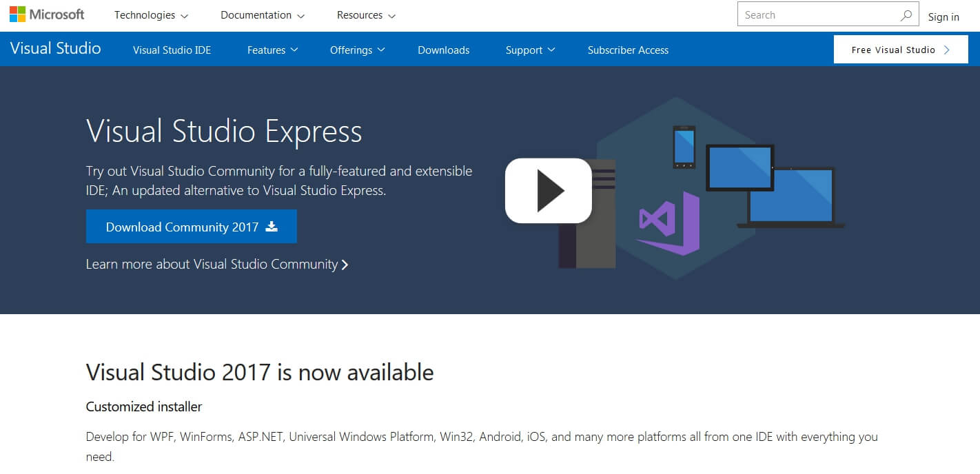Open the Offerings dropdown menu
Viewport: 980px width, 474px height.
357,50
